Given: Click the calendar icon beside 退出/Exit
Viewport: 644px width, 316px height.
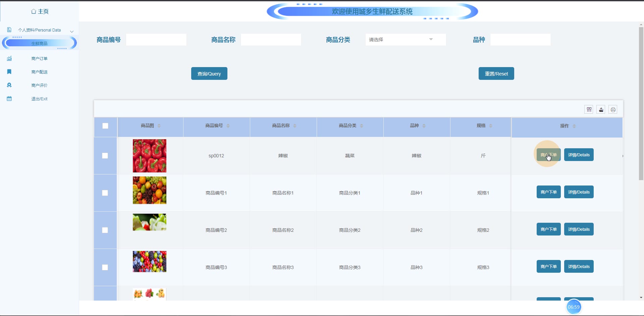Looking at the screenshot, I should coord(9,99).
